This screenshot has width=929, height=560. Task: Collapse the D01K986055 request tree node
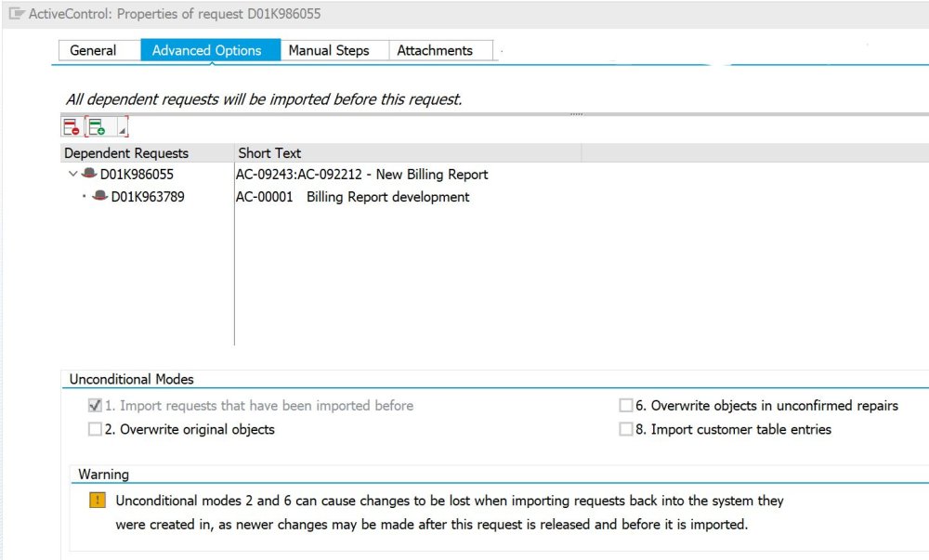click(x=72, y=174)
